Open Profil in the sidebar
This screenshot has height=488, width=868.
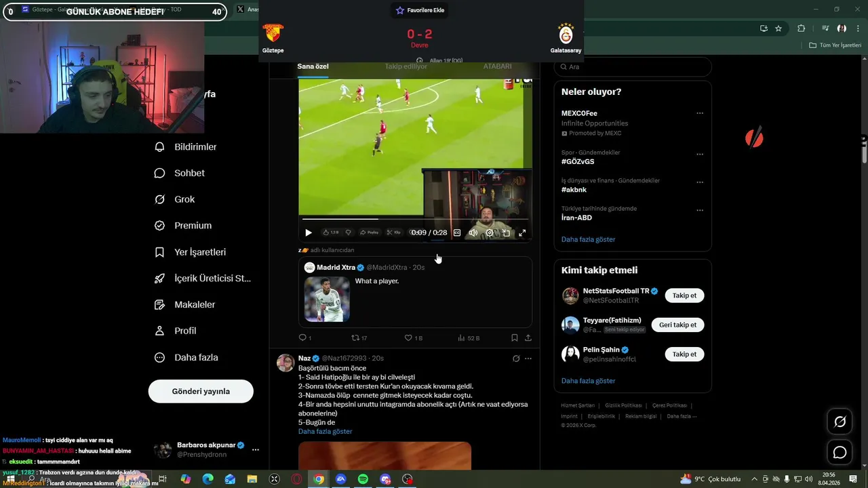(176, 331)
